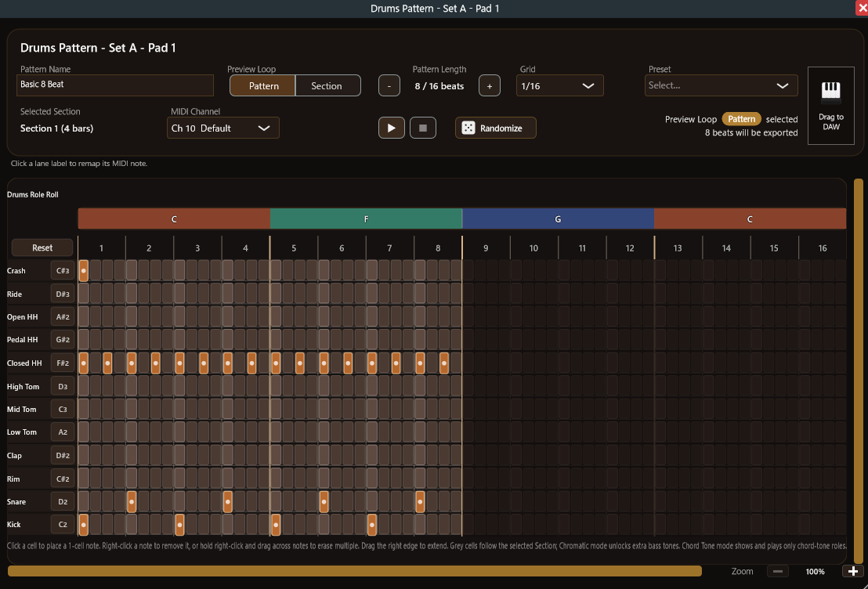Screen dimensions: 868x589
Task: Remap Ride lane note D#3
Action: click(x=63, y=294)
